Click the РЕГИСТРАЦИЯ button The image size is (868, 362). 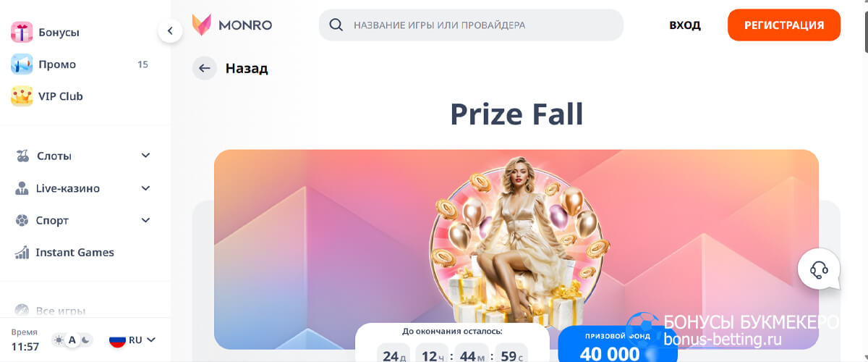(784, 25)
